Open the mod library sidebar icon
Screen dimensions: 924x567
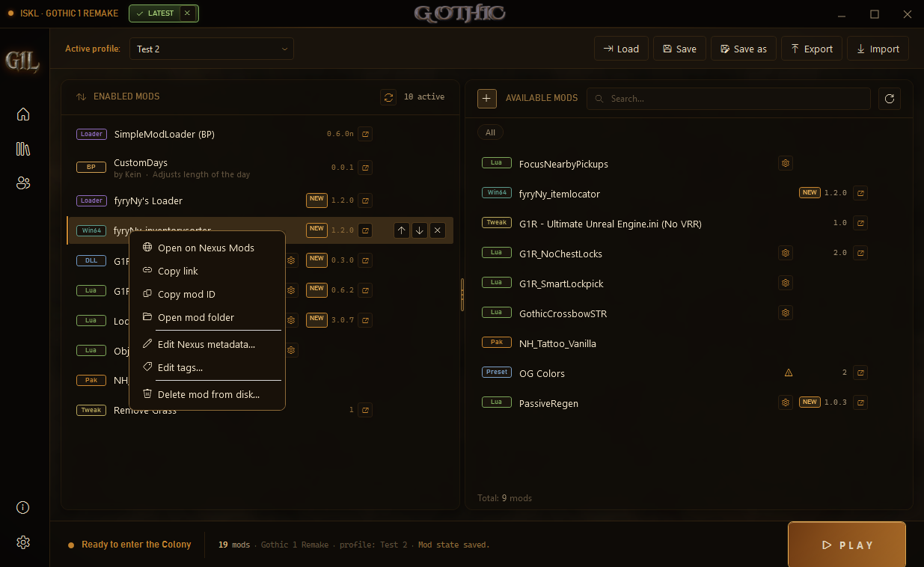click(23, 148)
